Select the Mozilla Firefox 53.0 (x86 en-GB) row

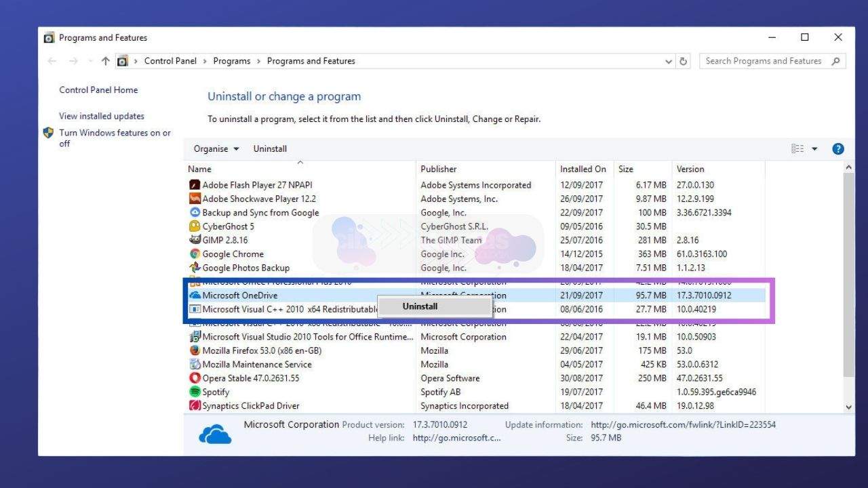tap(475, 350)
